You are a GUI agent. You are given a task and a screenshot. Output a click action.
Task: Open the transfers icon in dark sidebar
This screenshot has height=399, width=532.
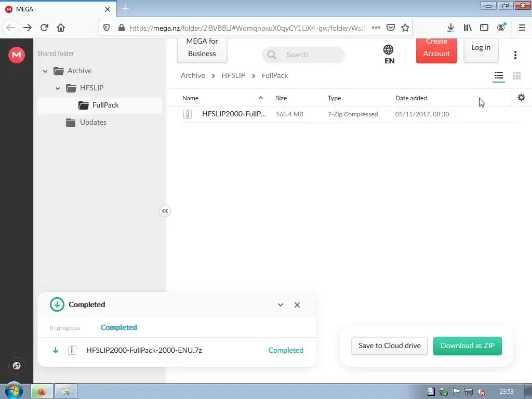pyautogui.click(x=16, y=366)
